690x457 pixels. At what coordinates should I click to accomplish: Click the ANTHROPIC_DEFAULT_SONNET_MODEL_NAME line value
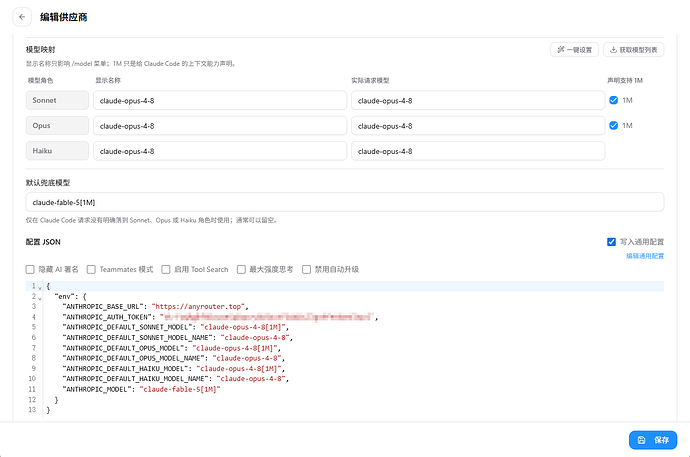[x=255, y=337]
